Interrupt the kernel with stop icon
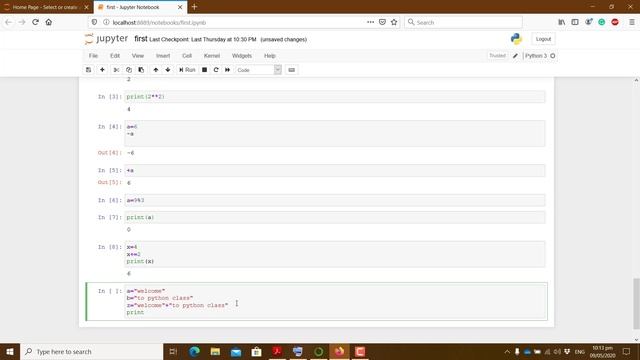The width and height of the screenshot is (640, 360). [204, 70]
